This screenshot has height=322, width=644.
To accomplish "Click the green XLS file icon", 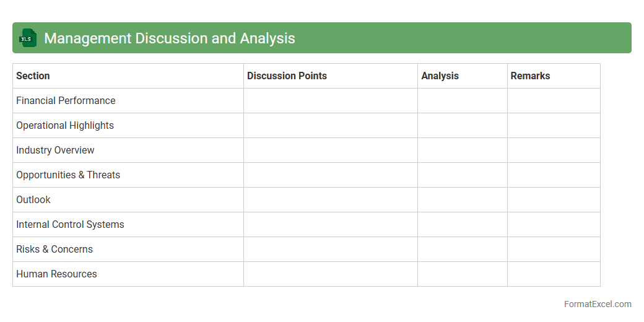I will pos(28,38).
